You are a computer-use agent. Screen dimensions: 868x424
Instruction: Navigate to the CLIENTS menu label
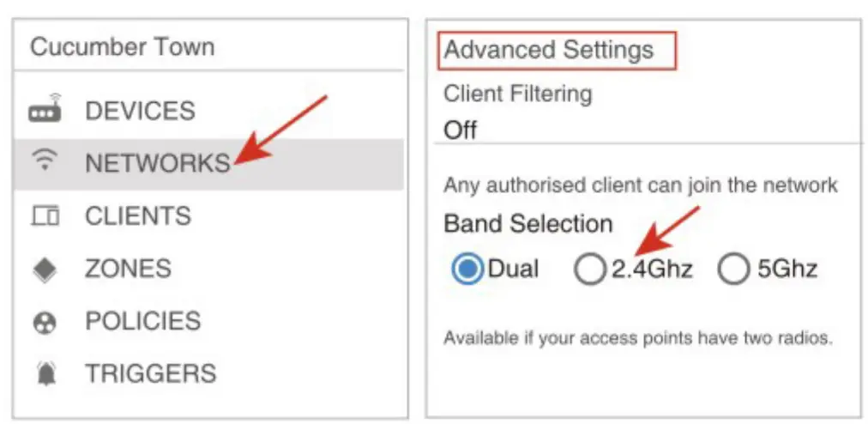pyautogui.click(x=137, y=215)
